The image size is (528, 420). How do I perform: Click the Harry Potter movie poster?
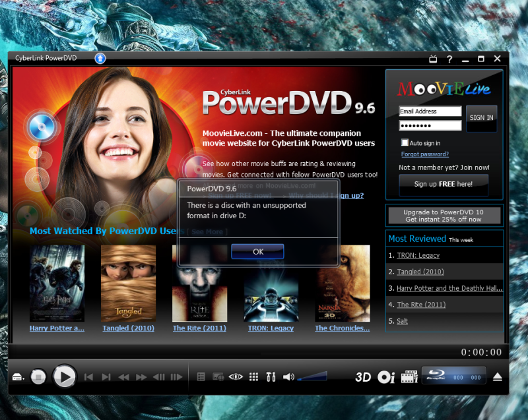click(x=57, y=283)
